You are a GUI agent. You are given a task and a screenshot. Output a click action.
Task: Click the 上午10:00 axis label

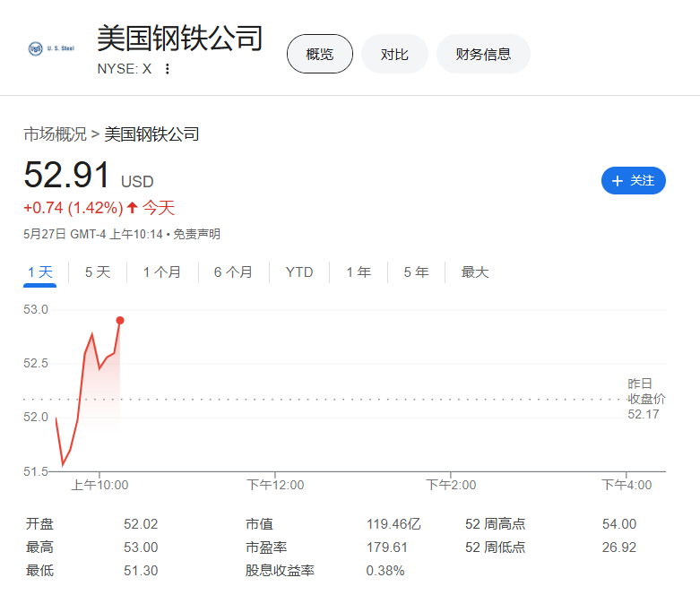pyautogui.click(x=99, y=485)
